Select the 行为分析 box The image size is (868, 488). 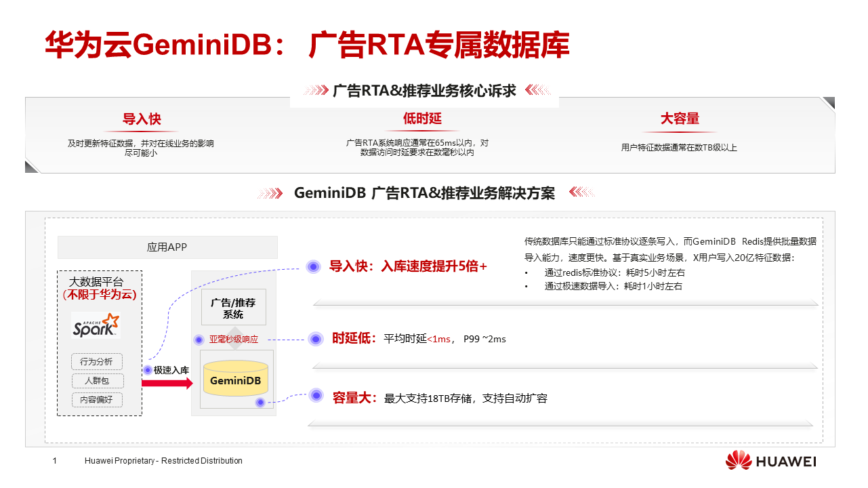(x=97, y=362)
